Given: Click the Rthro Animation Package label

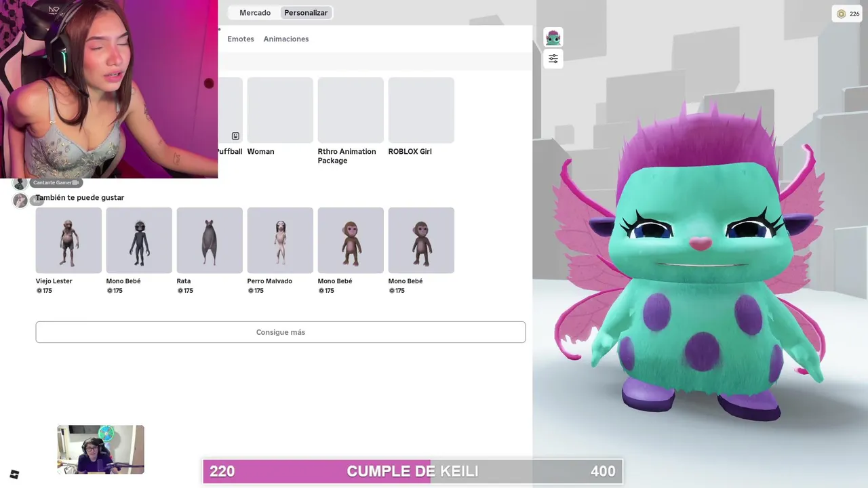Looking at the screenshot, I should [347, 156].
